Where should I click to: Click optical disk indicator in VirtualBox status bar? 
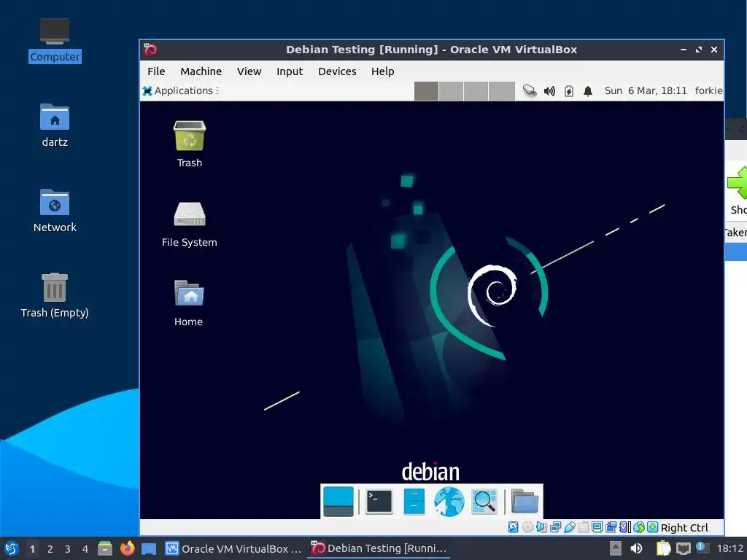pyautogui.click(x=527, y=527)
